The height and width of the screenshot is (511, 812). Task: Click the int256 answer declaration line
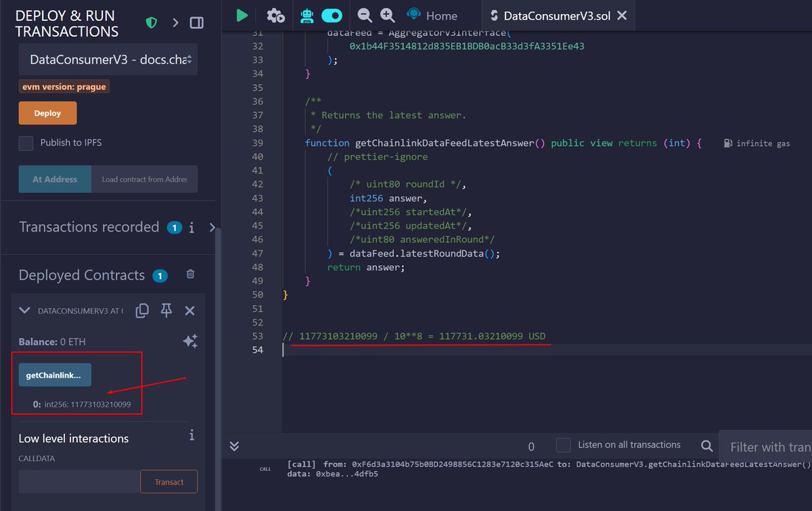point(388,198)
